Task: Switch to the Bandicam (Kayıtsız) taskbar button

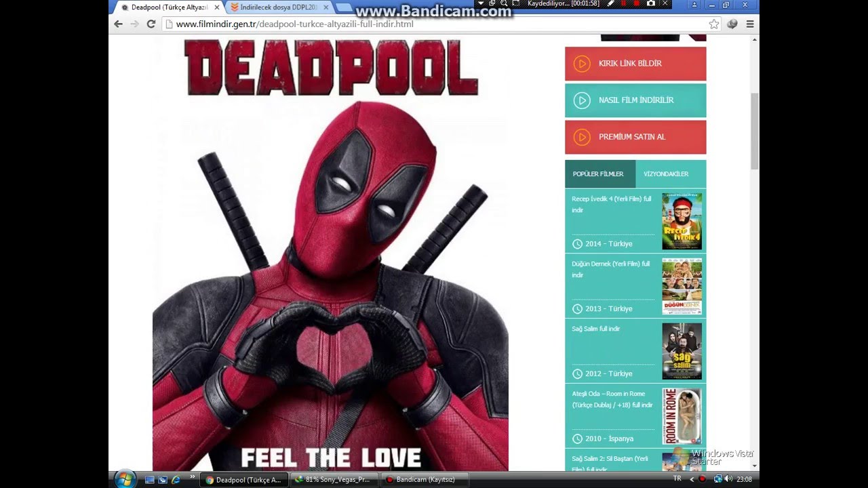Action: pos(425,480)
